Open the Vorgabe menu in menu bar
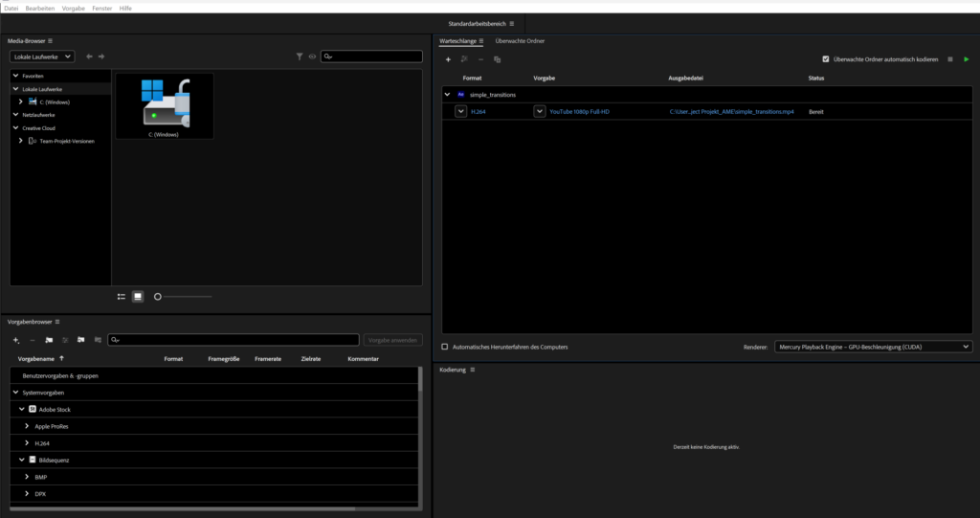980x518 pixels. [73, 8]
